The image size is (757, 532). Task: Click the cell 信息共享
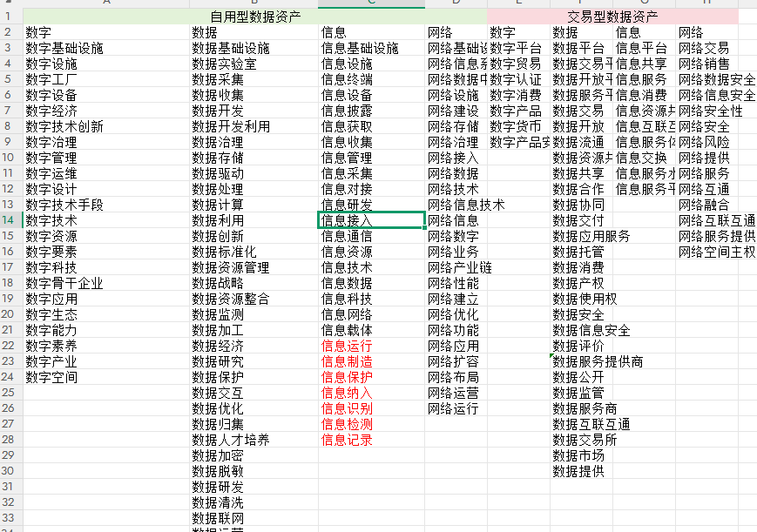pyautogui.click(x=644, y=64)
